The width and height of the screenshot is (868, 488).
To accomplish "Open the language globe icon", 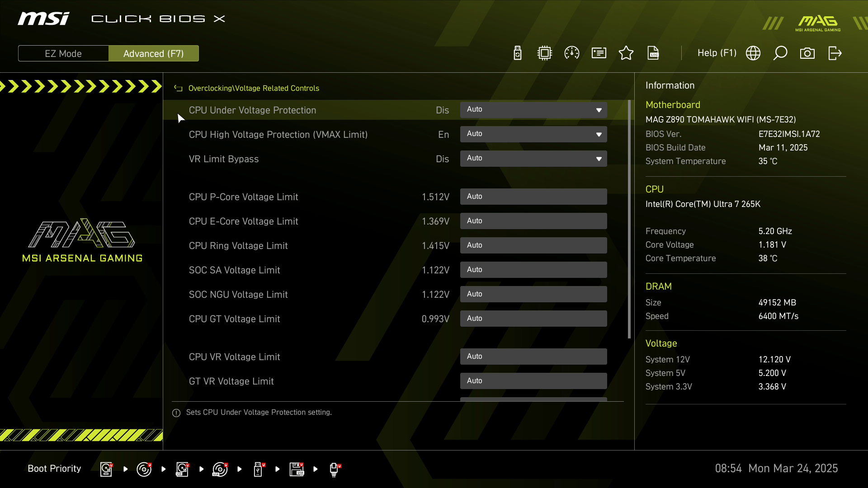I will click(753, 53).
